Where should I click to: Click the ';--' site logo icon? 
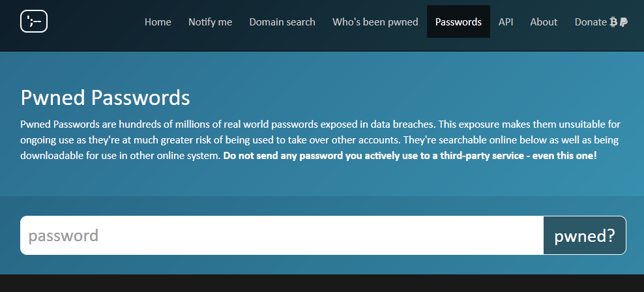(34, 22)
